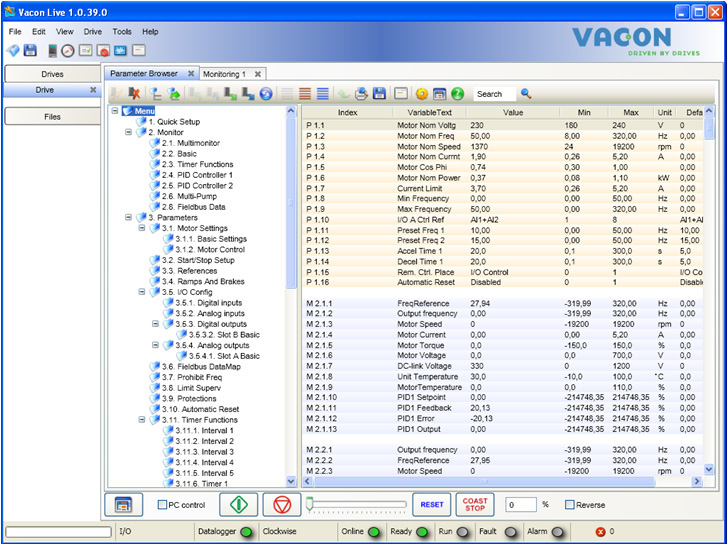The height and width of the screenshot is (545, 728).
Task: Click the green start button
Action: tap(238, 505)
